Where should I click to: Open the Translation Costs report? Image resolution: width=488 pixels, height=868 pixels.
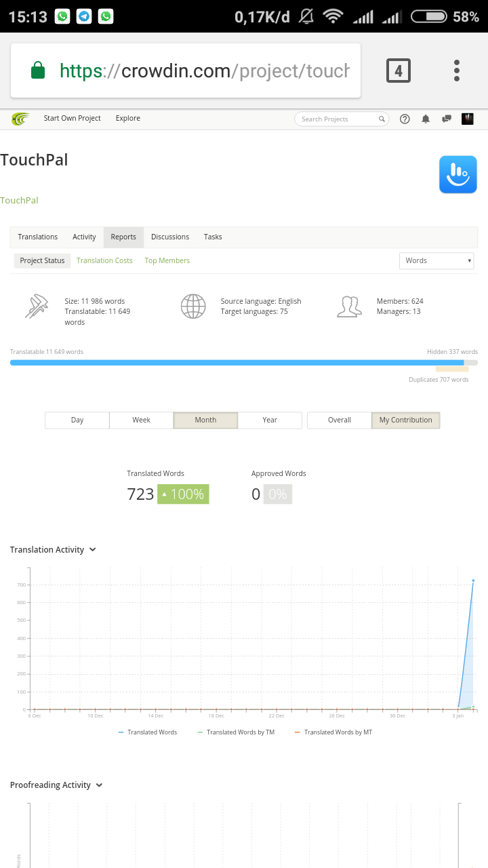tap(104, 260)
